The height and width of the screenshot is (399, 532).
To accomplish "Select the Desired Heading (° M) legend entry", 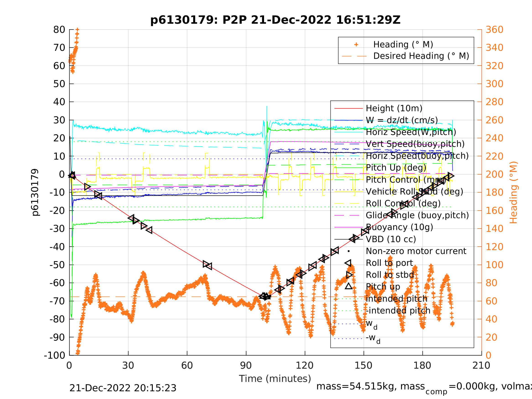I will tap(421, 56).
